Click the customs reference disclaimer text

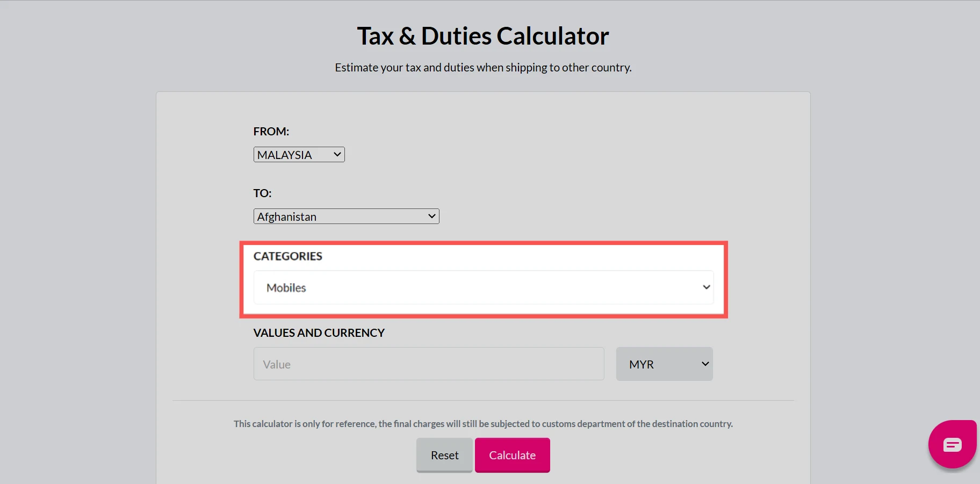[482, 423]
